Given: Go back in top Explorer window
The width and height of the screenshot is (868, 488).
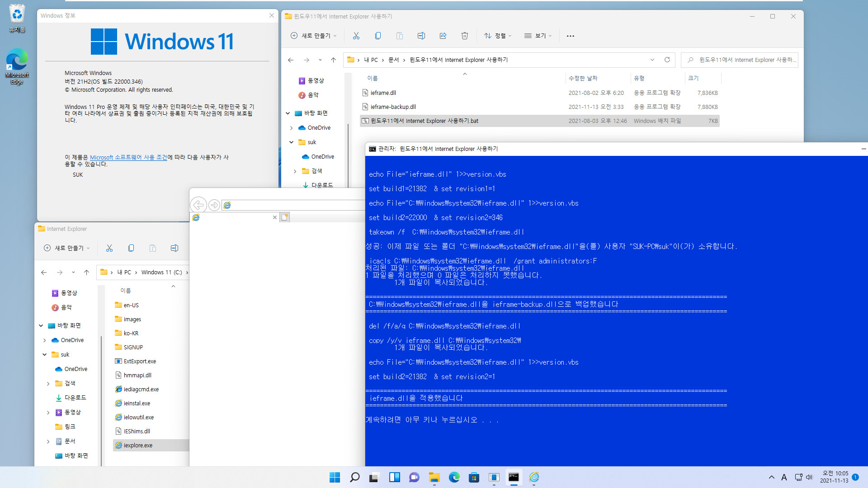Looking at the screenshot, I should coord(291,60).
